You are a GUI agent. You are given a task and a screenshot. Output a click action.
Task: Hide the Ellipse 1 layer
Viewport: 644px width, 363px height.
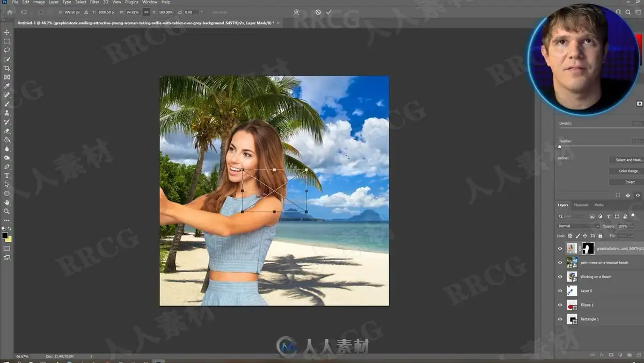point(560,305)
